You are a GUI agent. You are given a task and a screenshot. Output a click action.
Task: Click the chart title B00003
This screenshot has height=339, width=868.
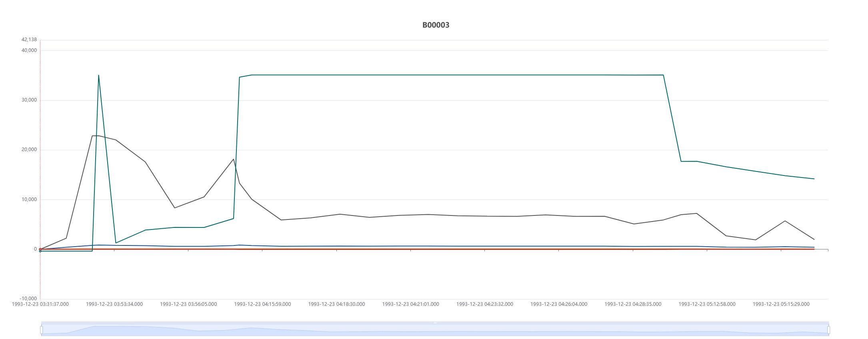coord(436,25)
